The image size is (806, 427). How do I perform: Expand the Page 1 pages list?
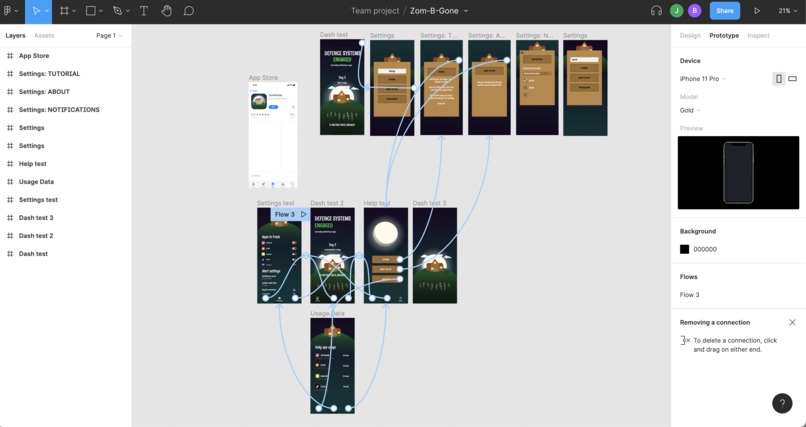click(109, 35)
